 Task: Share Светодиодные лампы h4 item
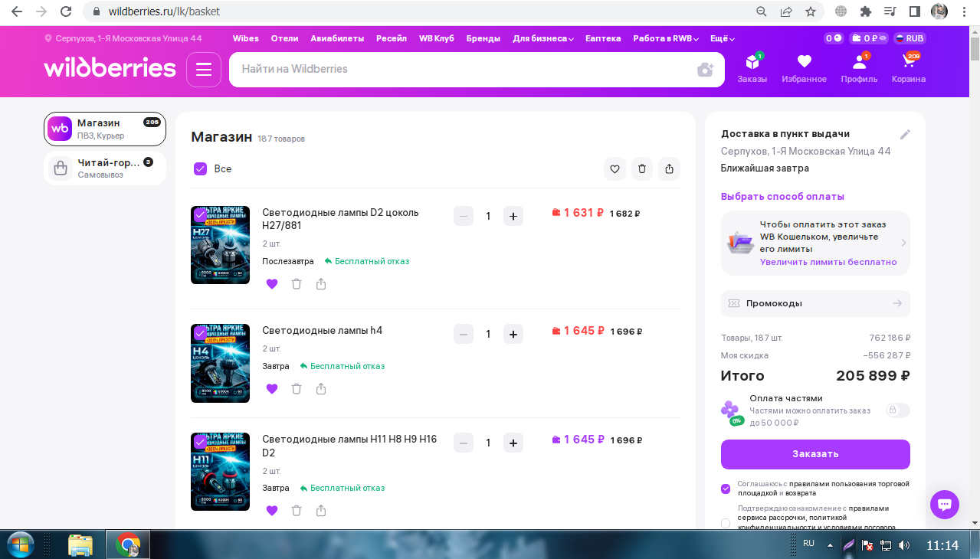click(321, 389)
